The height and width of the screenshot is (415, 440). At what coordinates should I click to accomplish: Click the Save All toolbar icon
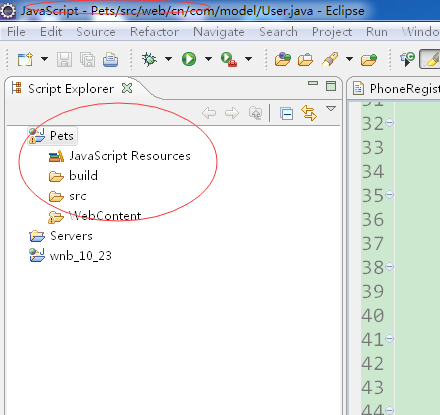(x=87, y=60)
